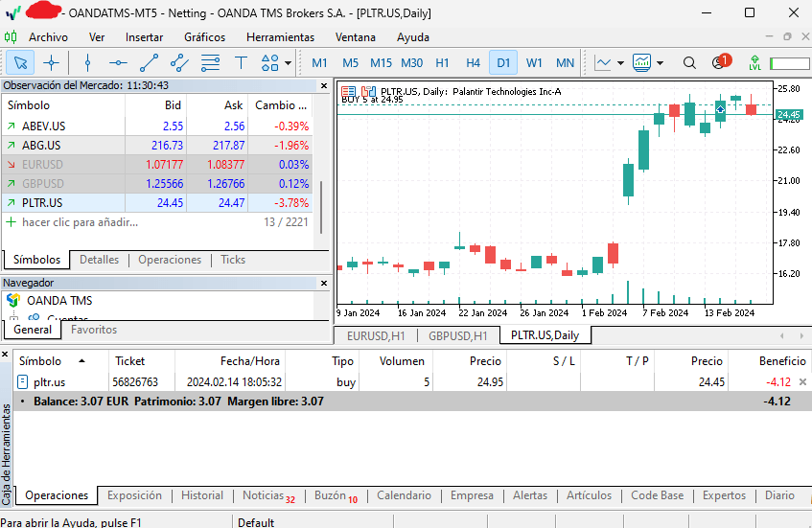Screen dimensions: 812x528
Task: Select the ABEV.US symbol row
Action: 157,126
